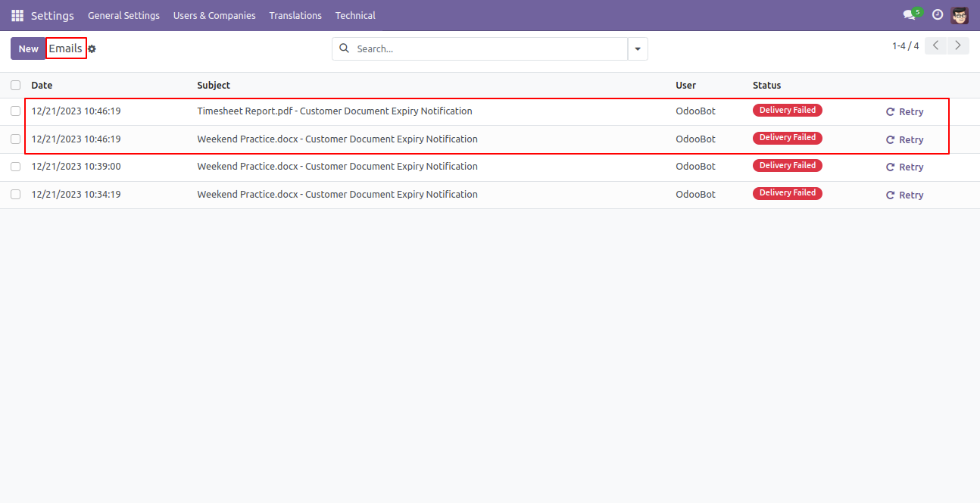This screenshot has width=980, height=503.
Task: Create a new email with New button
Action: [x=29, y=48]
